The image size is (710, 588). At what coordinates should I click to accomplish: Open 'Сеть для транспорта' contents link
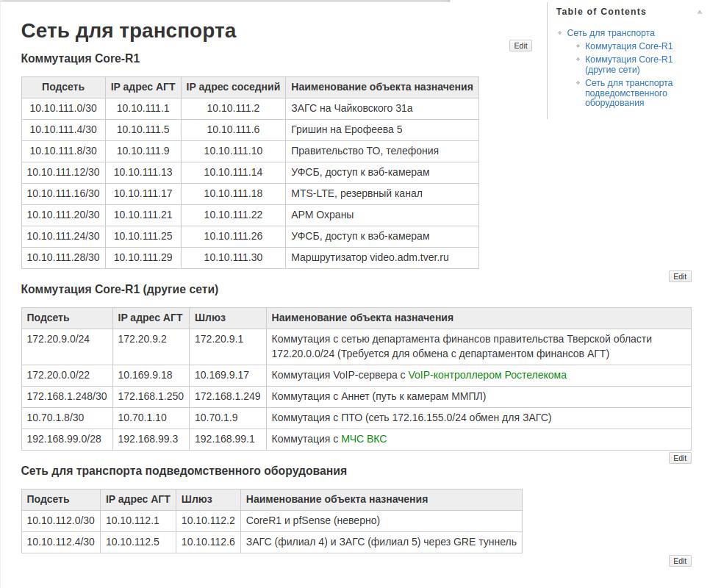[610, 33]
